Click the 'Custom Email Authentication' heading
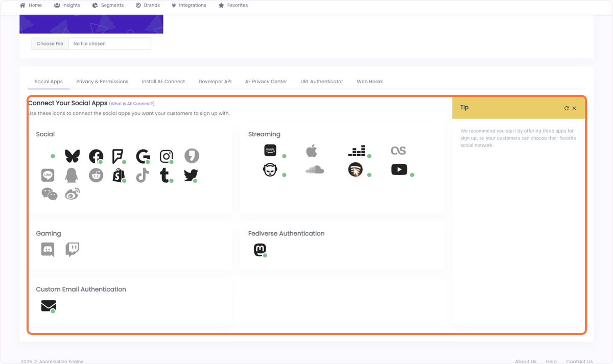 point(81,289)
